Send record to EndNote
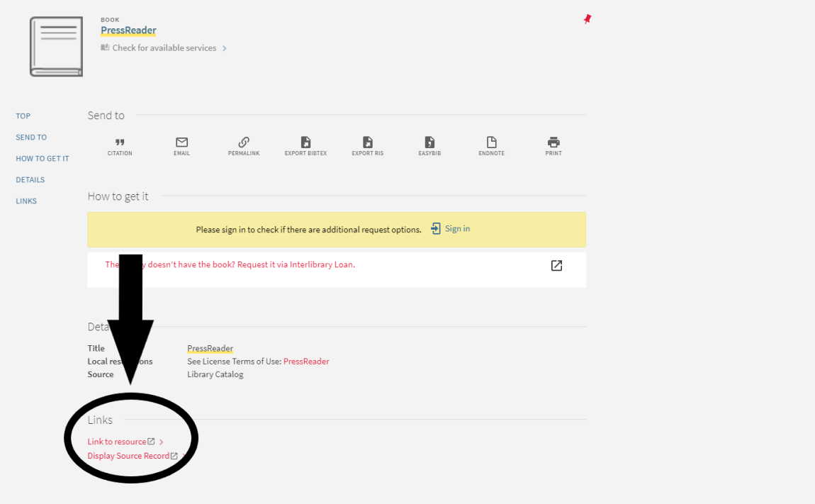The width and height of the screenshot is (815, 504). click(x=491, y=143)
